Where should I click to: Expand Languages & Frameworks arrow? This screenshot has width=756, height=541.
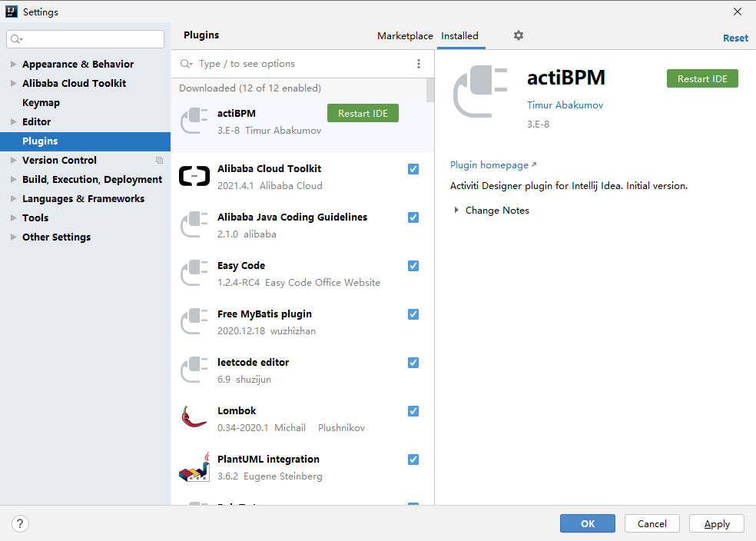pyautogui.click(x=14, y=199)
